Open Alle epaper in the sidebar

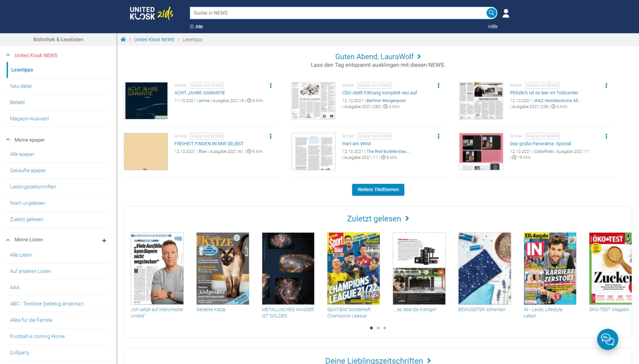pos(22,154)
